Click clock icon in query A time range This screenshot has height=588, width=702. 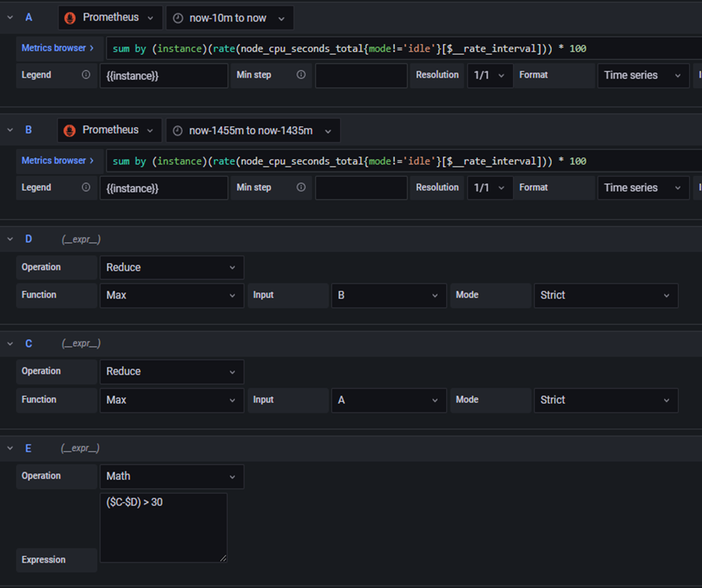click(x=178, y=18)
